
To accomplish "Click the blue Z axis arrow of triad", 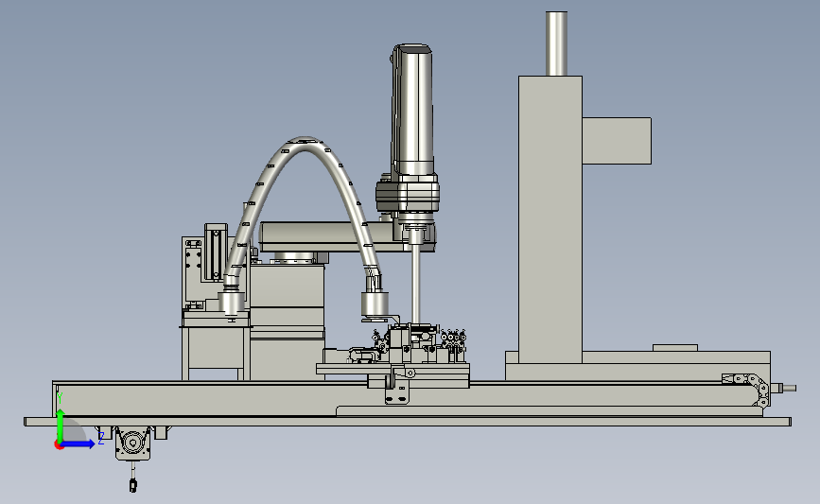I will (79, 443).
